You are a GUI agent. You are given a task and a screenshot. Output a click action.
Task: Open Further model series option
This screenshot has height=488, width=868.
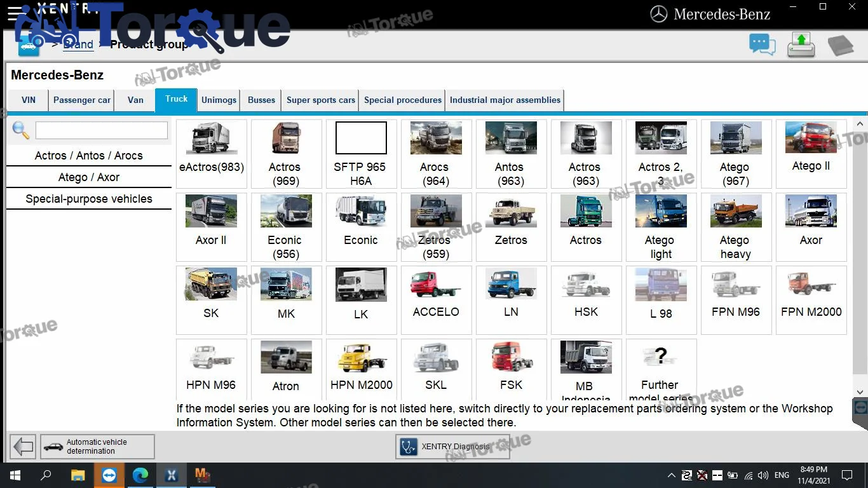[x=661, y=369]
